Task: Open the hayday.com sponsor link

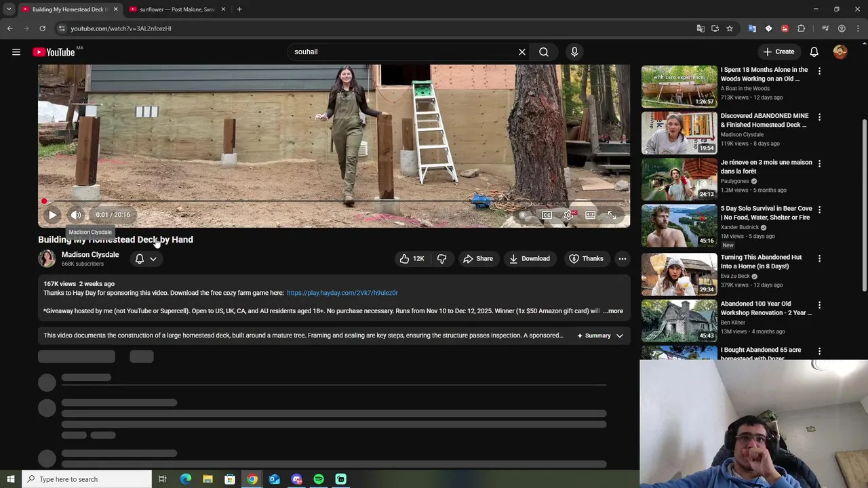Action: [x=342, y=293]
